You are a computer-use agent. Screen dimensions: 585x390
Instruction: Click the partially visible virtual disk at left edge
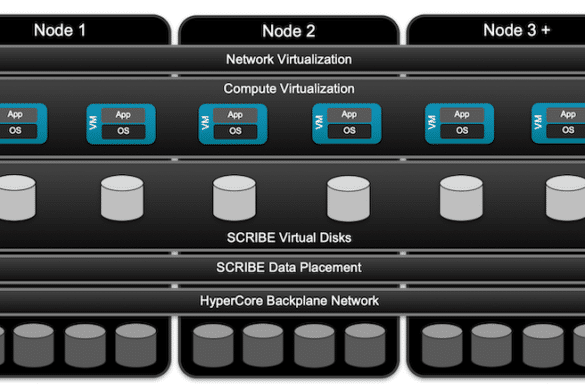18,197
